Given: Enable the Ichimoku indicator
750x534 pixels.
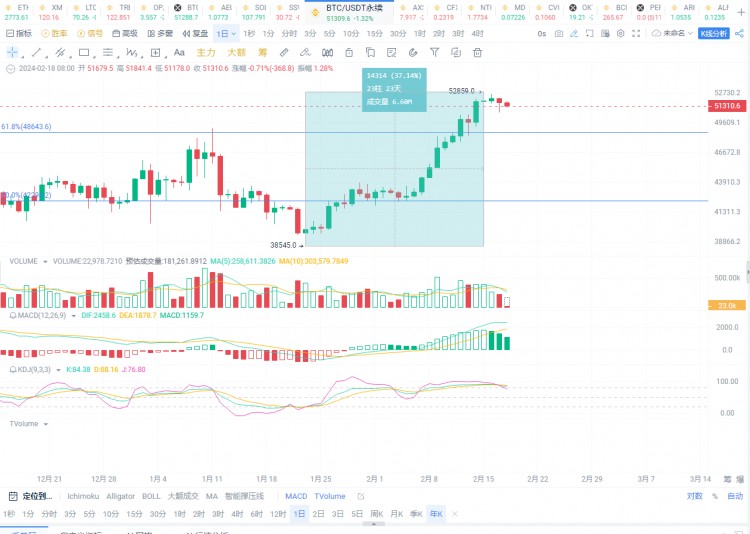Looking at the screenshot, I should [x=84, y=496].
